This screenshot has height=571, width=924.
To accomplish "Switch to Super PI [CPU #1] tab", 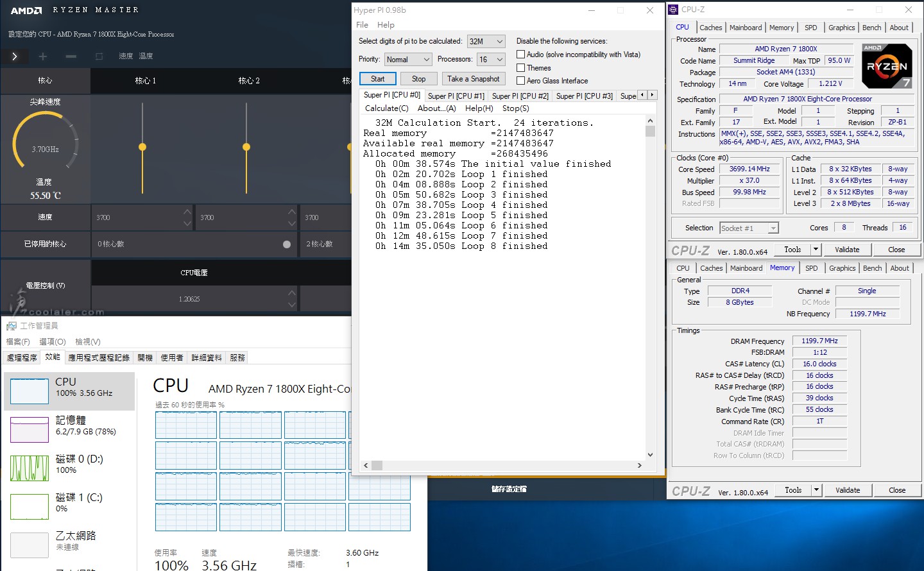I will tap(456, 96).
